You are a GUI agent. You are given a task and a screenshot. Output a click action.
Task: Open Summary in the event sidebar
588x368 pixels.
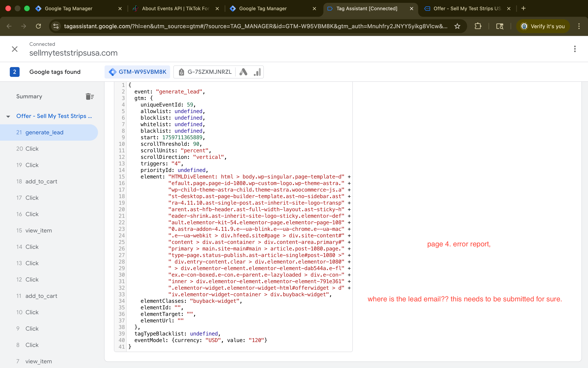click(29, 96)
